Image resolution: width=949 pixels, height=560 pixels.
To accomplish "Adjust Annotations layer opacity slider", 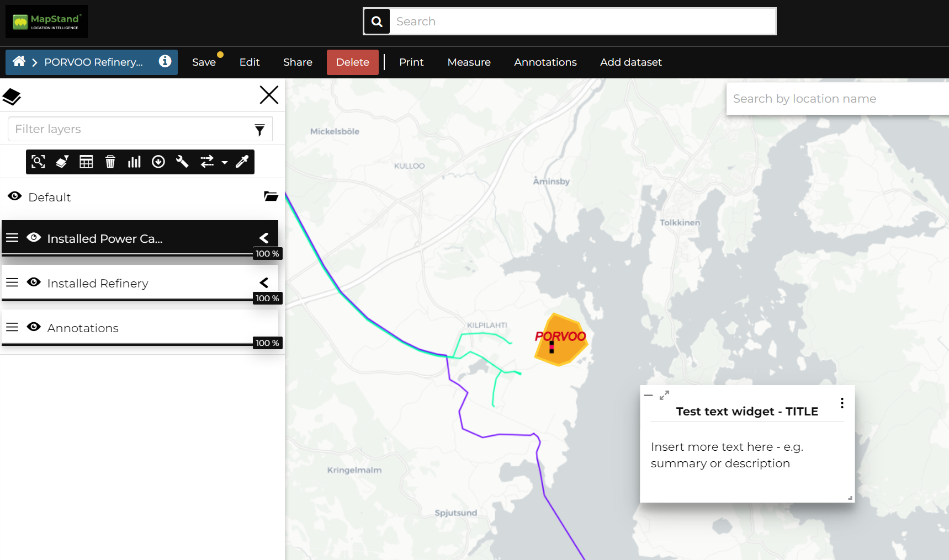I will click(128, 344).
